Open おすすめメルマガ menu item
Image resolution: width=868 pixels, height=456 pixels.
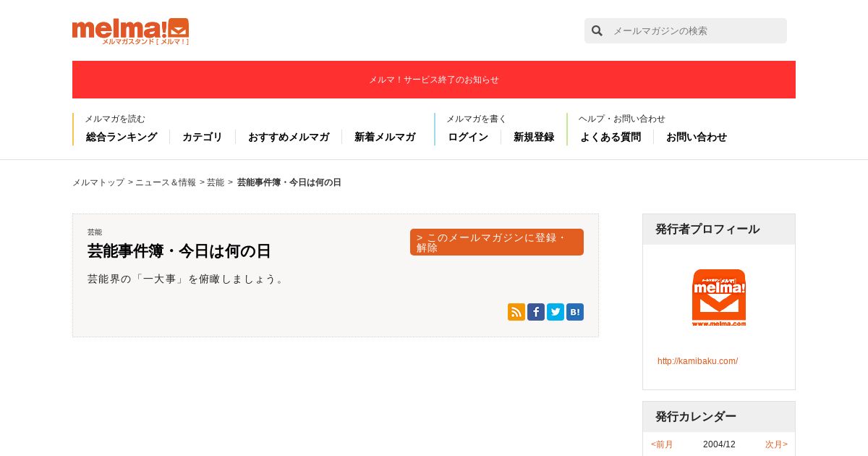pyautogui.click(x=289, y=137)
